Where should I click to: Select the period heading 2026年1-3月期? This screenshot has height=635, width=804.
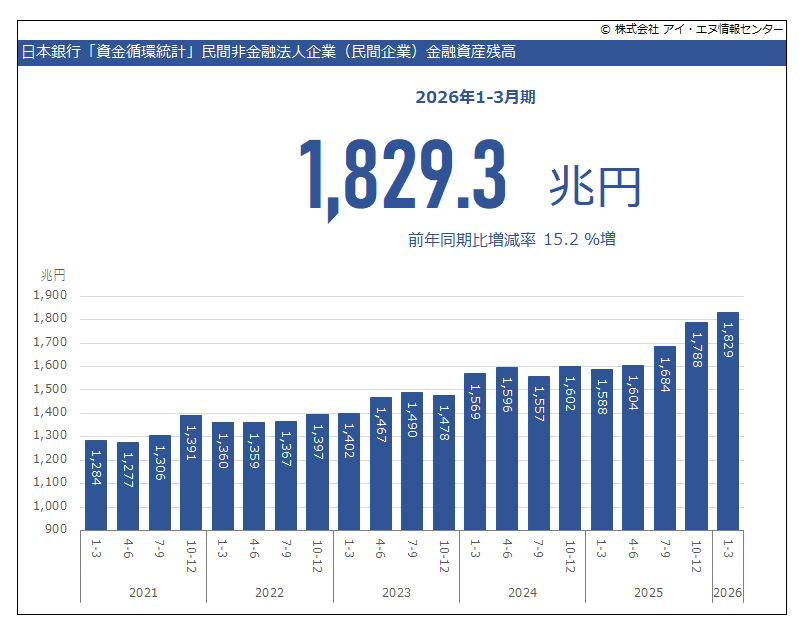click(x=475, y=97)
